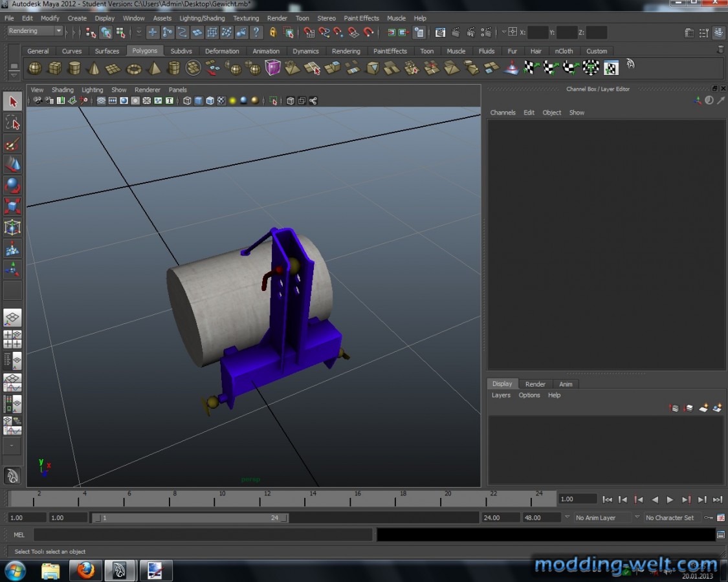Open the Anim layer tab
The width and height of the screenshot is (728, 582).
(x=566, y=384)
